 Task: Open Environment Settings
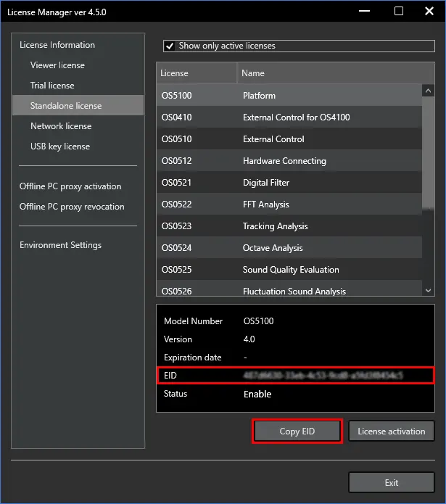click(x=60, y=245)
